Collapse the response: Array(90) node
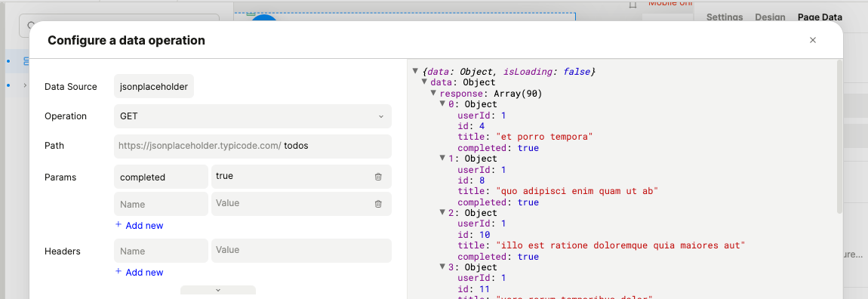The width and height of the screenshot is (868, 299). tap(433, 93)
